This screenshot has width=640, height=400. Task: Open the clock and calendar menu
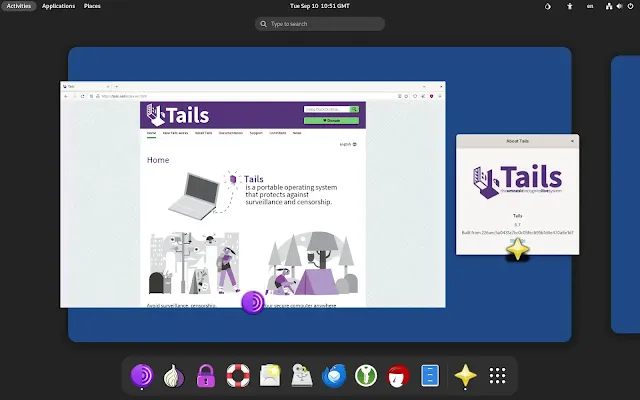[x=320, y=6]
